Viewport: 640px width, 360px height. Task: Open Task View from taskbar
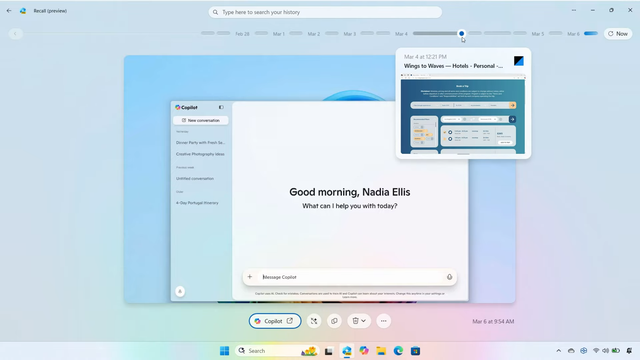(x=329, y=351)
